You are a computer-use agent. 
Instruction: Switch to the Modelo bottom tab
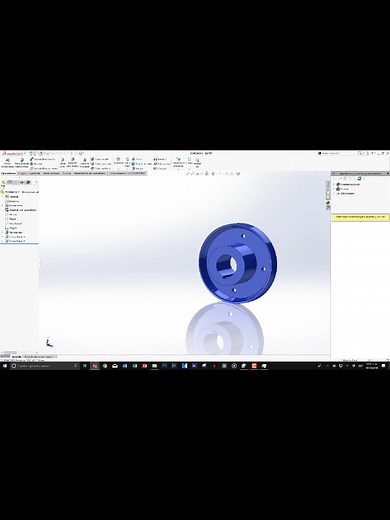pos(16,357)
